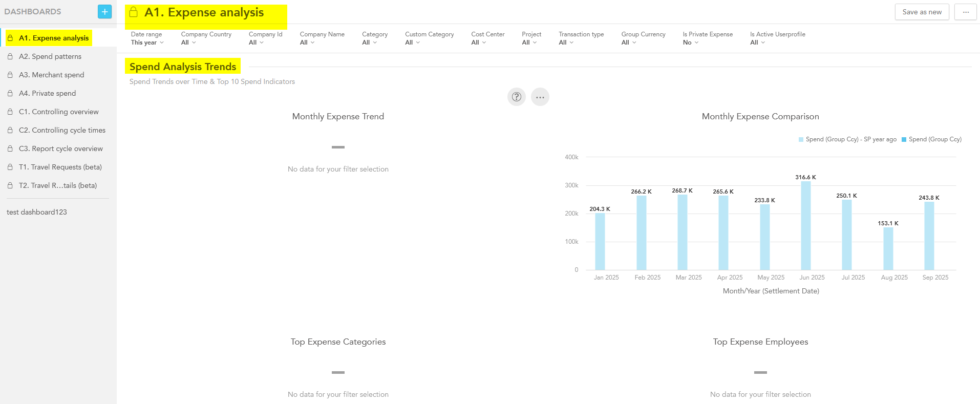Image resolution: width=980 pixels, height=404 pixels.
Task: Click lock icon next to A2. Spend patterns
Action: point(10,56)
